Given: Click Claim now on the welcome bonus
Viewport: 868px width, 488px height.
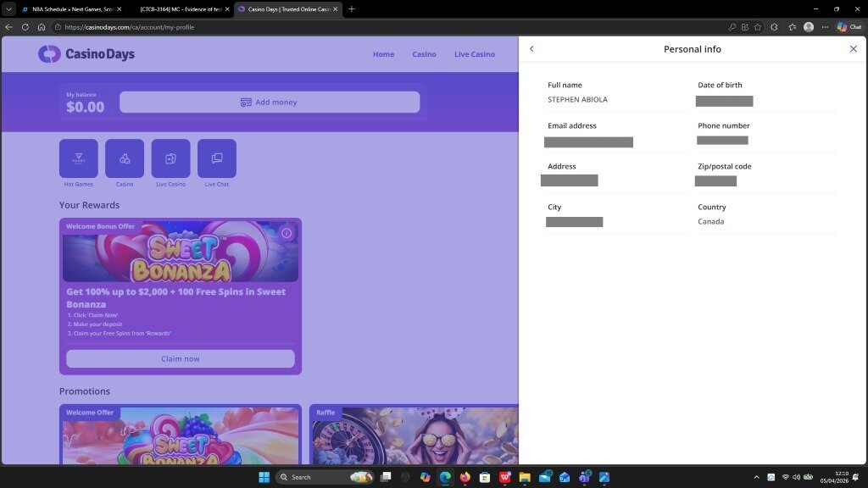Looking at the screenshot, I should click(181, 358).
